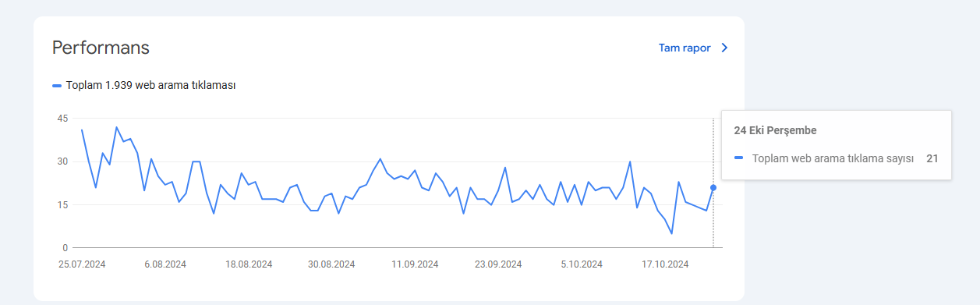The height and width of the screenshot is (305, 980).
Task: Click the 18.08.2024 axis date label
Action: coord(249,264)
